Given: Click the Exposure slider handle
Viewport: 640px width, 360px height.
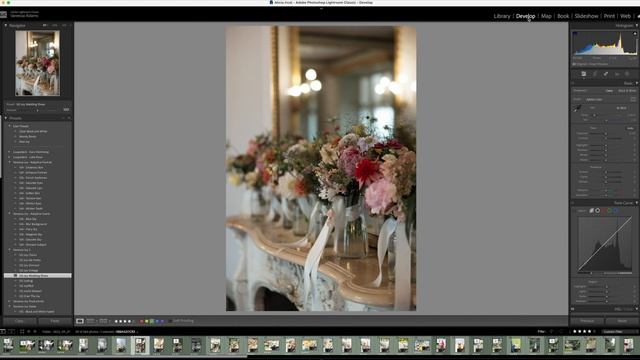Looking at the screenshot, I should (x=606, y=133).
